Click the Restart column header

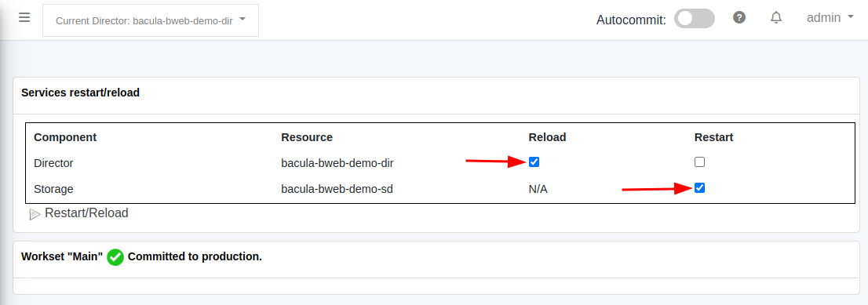click(x=713, y=137)
